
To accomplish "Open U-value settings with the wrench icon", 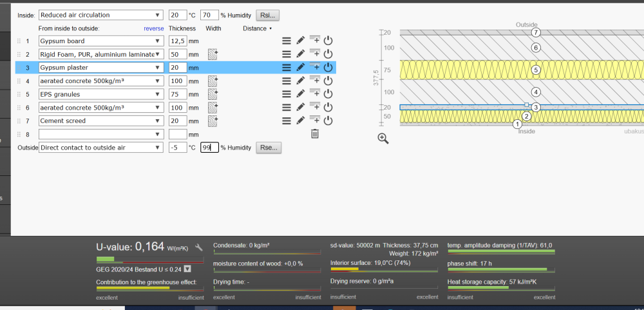I will coord(199,247).
